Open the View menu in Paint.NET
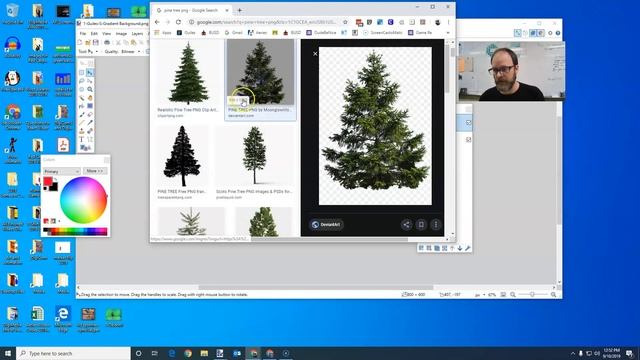Image resolution: width=640 pixels, height=360 pixels. [107, 33]
